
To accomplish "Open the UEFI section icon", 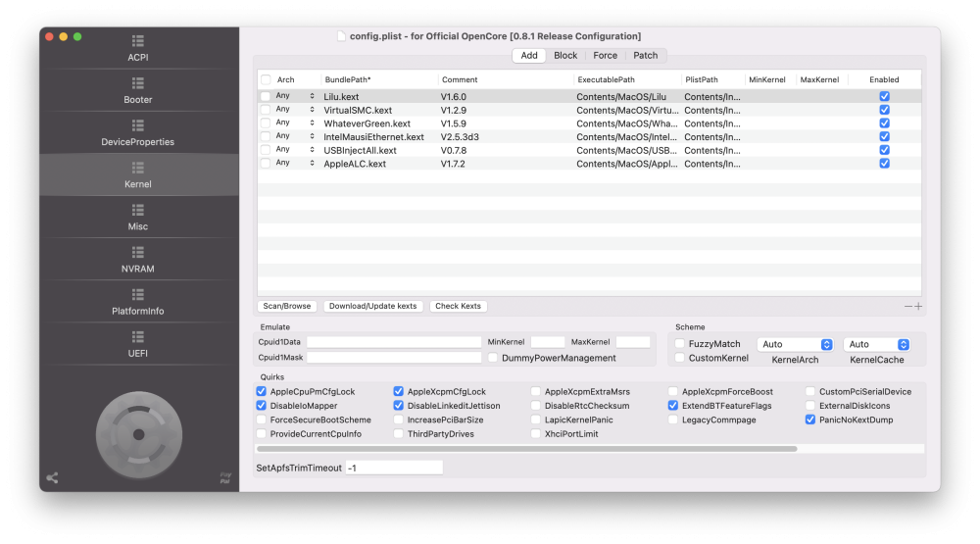I will click(x=138, y=337).
